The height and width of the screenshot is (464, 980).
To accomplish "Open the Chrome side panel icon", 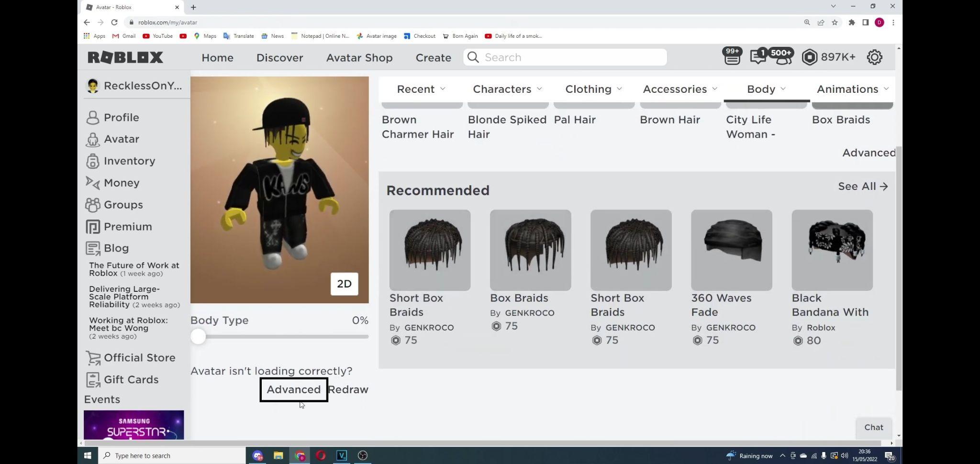I will [x=865, y=22].
